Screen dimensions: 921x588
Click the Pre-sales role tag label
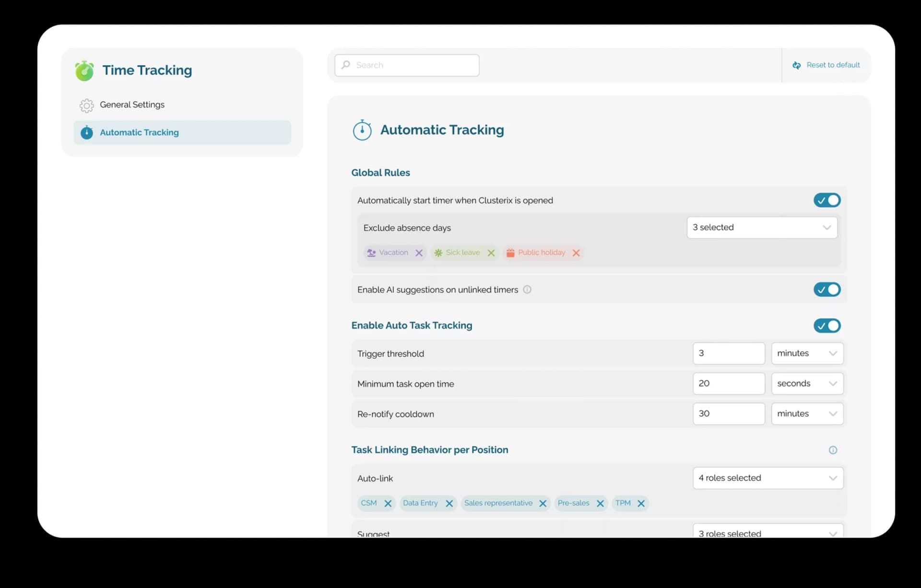(x=573, y=503)
